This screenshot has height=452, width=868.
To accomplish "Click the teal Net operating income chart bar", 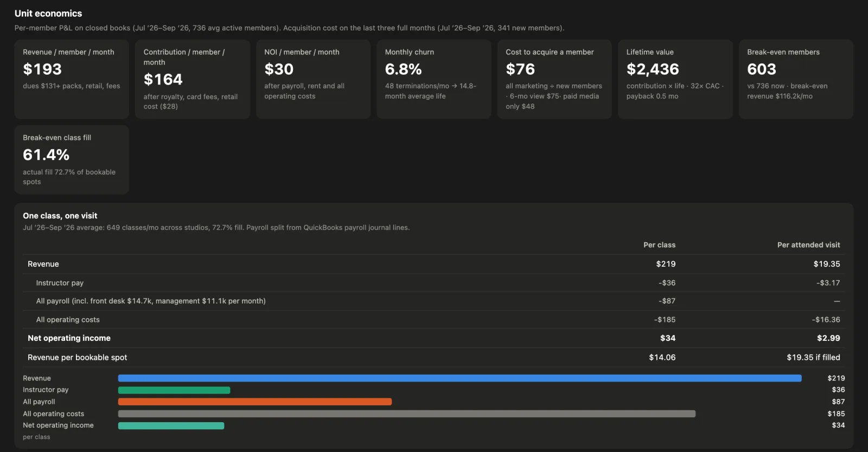I will 171,426.
